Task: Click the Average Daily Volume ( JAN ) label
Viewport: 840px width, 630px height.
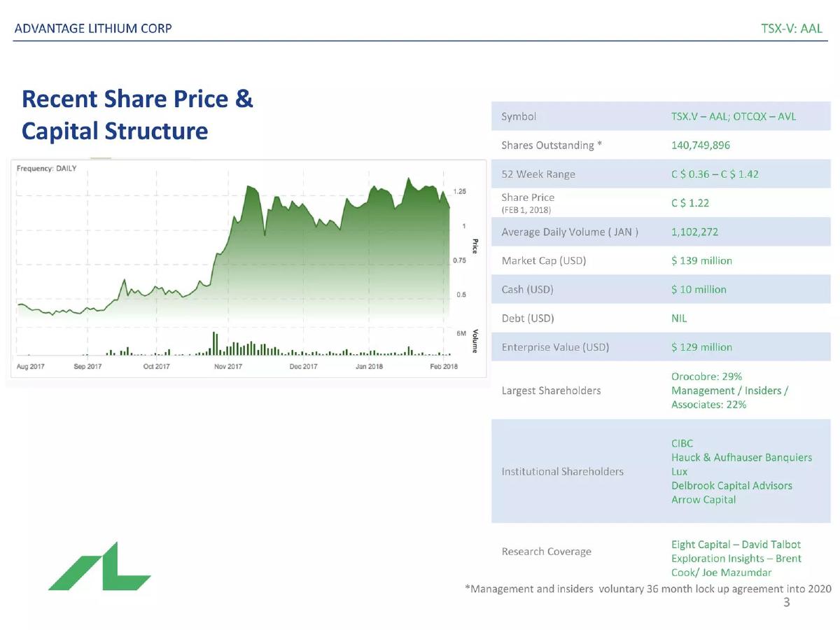Action: click(x=570, y=232)
